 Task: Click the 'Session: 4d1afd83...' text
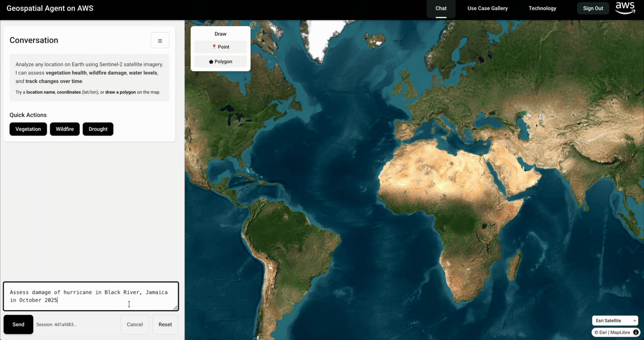(x=56, y=324)
